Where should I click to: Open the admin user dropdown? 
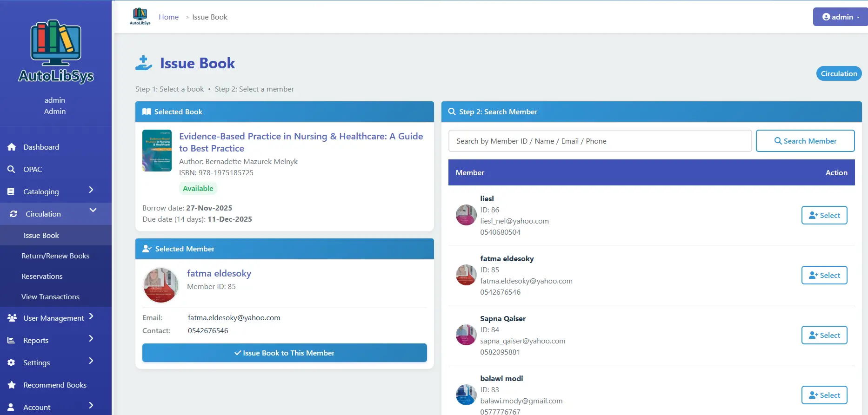(840, 17)
